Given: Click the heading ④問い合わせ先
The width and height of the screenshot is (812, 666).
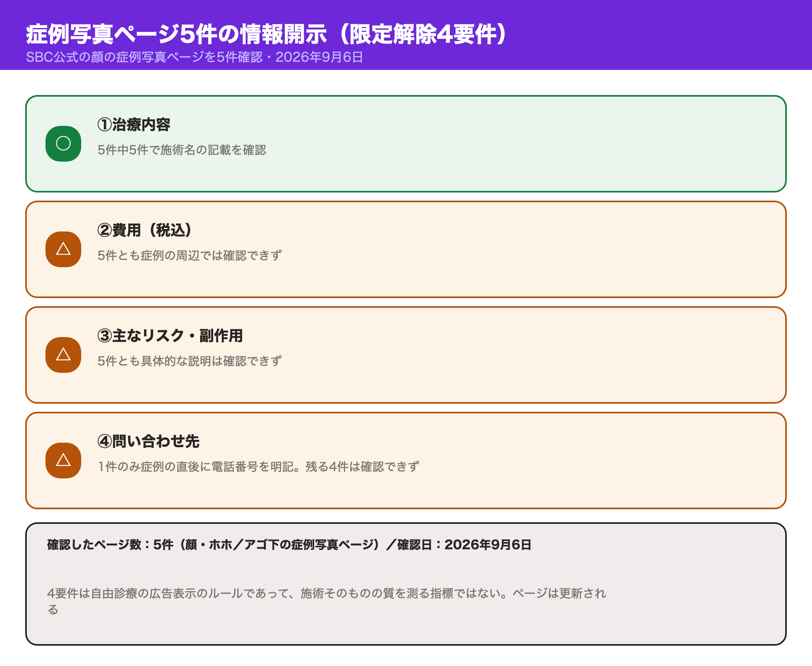Looking at the screenshot, I should click(x=149, y=441).
